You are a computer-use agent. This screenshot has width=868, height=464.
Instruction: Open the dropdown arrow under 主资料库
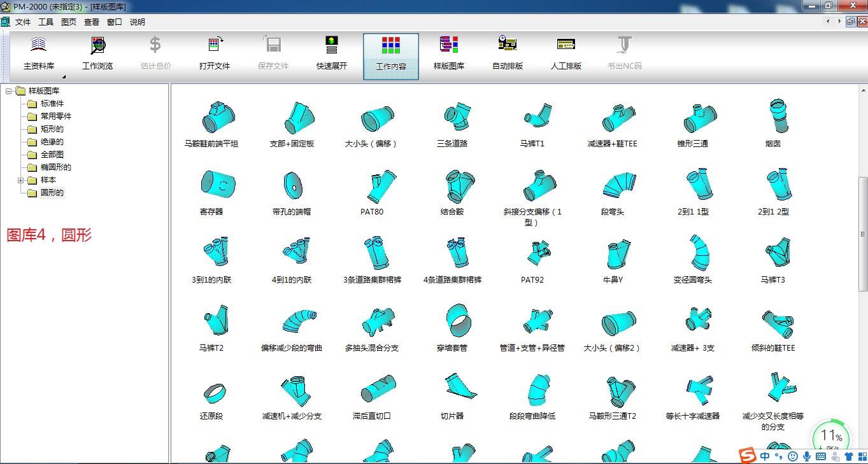click(64, 76)
